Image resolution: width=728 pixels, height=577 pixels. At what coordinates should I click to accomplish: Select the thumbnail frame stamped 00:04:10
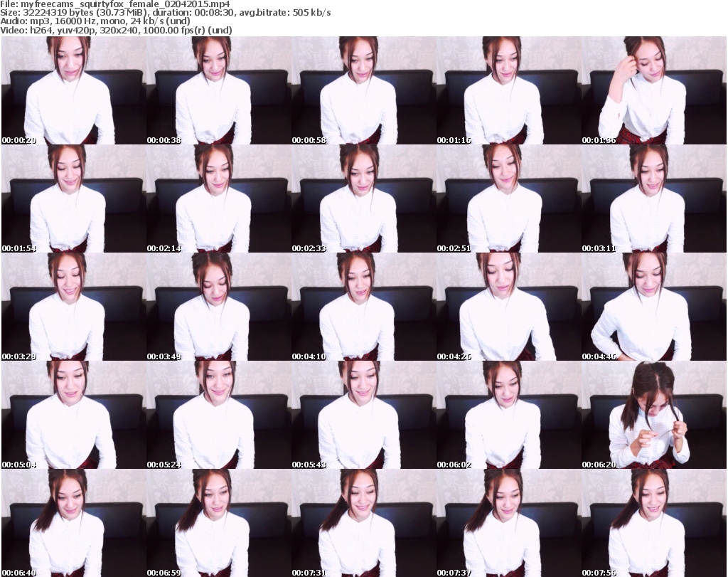point(363,307)
